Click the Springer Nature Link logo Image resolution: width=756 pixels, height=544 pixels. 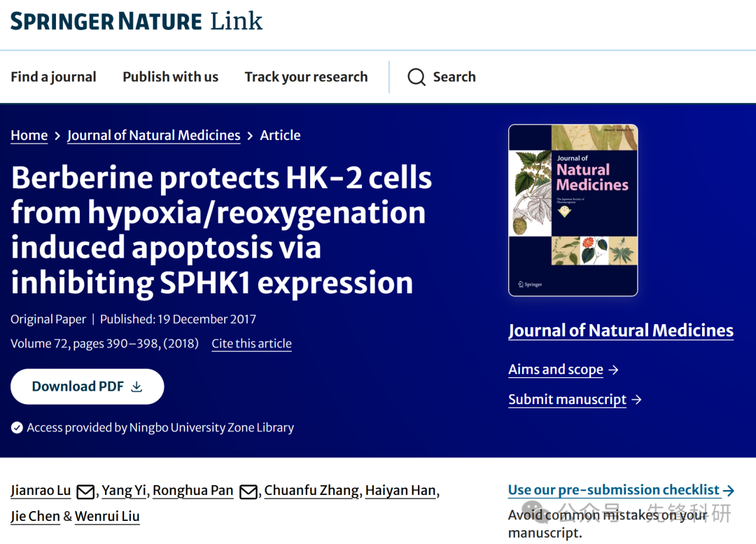(x=136, y=21)
